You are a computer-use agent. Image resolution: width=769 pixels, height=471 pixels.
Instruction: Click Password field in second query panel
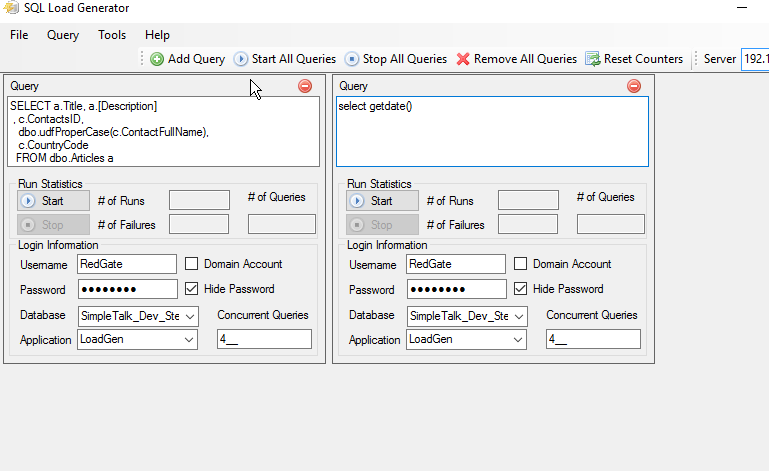pos(457,289)
